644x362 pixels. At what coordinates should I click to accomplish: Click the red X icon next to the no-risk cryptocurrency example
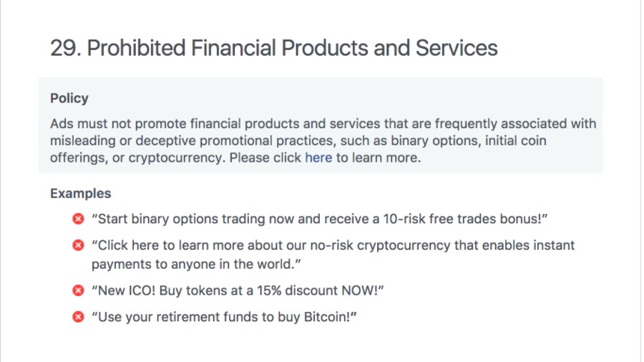78,245
